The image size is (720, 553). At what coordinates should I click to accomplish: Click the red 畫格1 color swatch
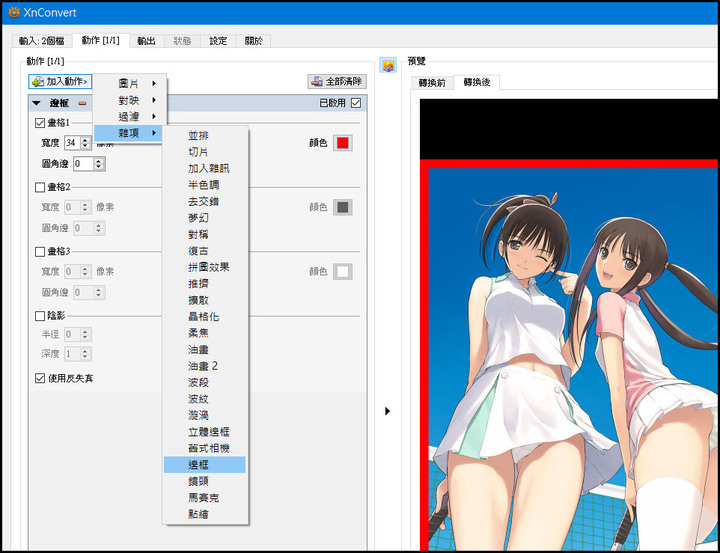click(x=343, y=143)
